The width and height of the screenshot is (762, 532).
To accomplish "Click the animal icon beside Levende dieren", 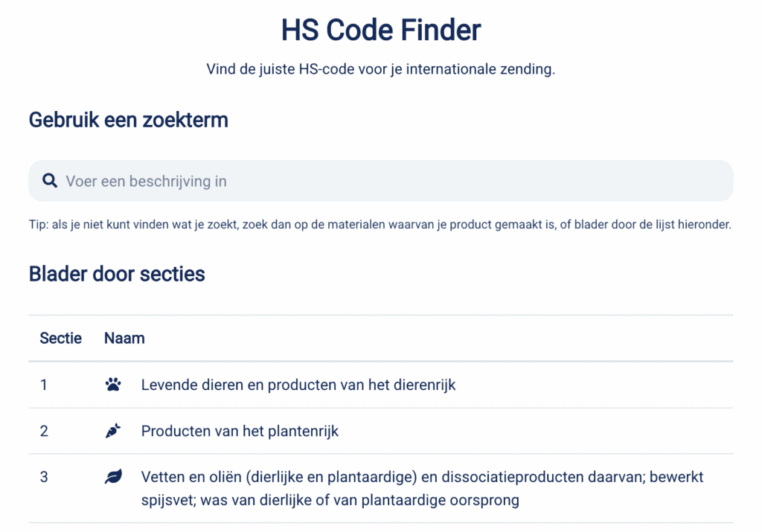I will (x=114, y=384).
